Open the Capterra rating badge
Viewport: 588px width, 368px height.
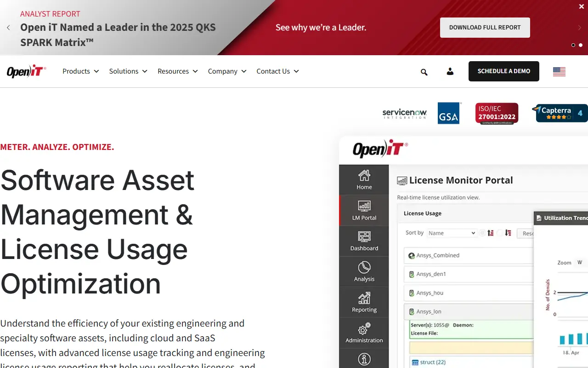click(560, 113)
